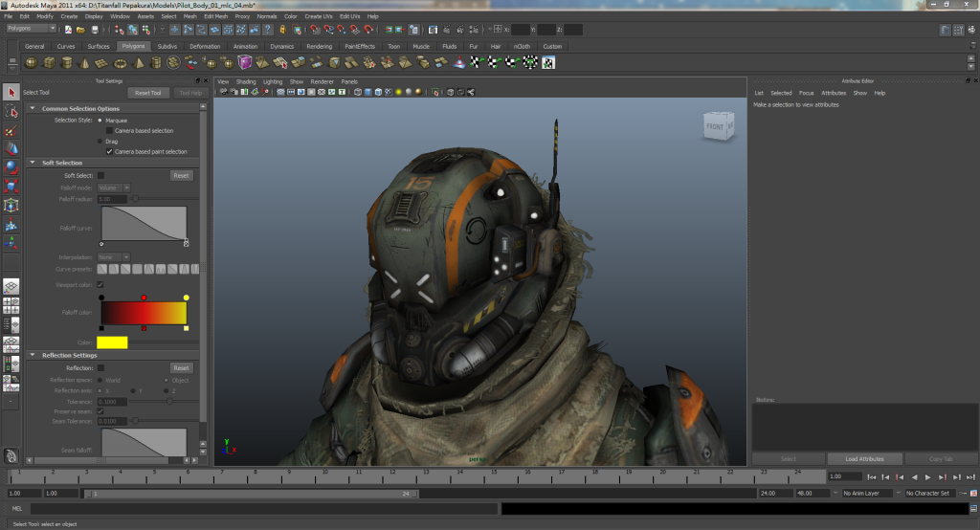The width and height of the screenshot is (980, 530).
Task: Toggle the Soft Select checkbox
Action: coord(100,176)
